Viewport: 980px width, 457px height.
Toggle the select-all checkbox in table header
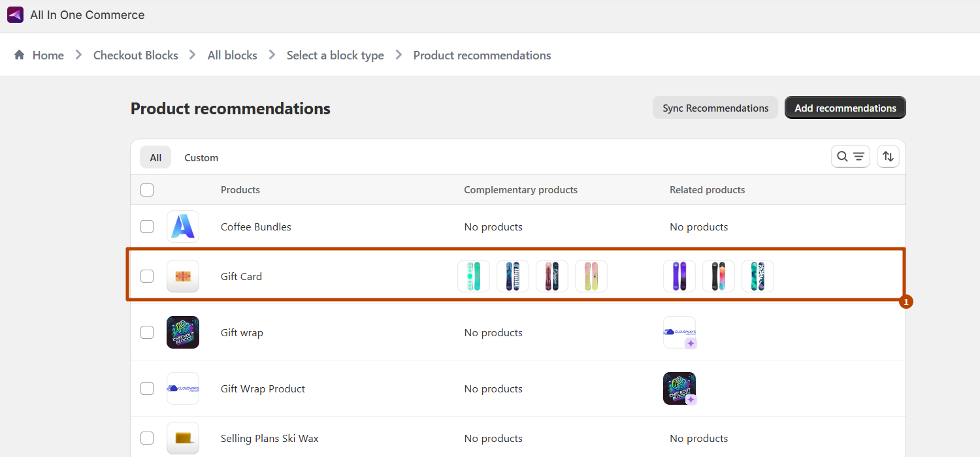click(147, 190)
